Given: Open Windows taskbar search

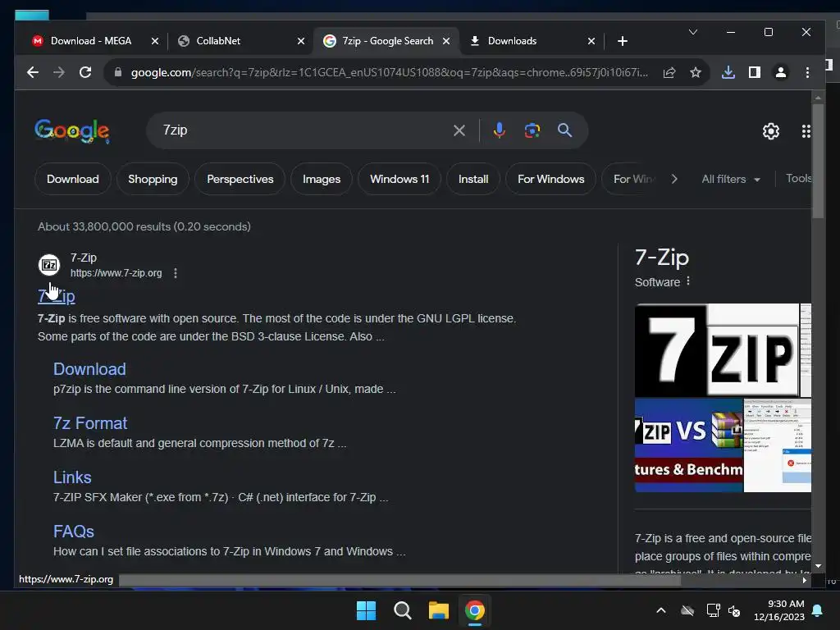Looking at the screenshot, I should coord(402,610).
